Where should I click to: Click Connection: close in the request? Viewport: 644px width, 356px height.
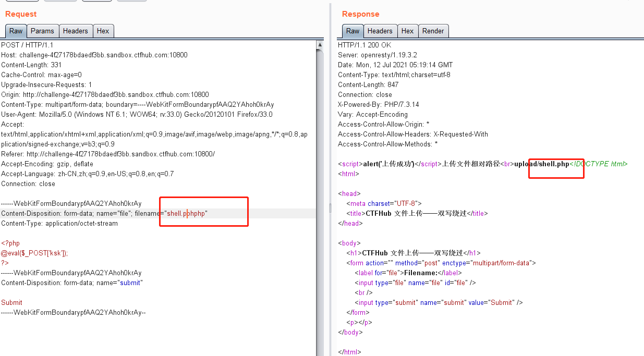[28, 183]
